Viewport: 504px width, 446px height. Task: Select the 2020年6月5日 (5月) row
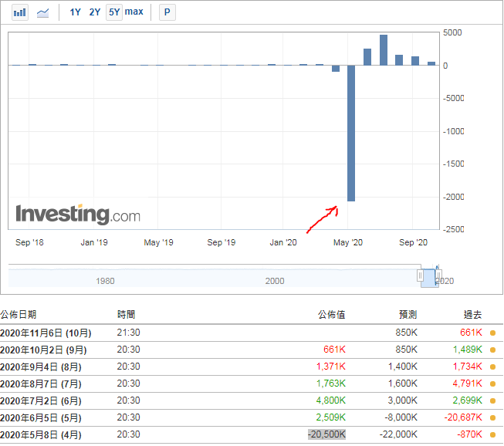(46, 417)
